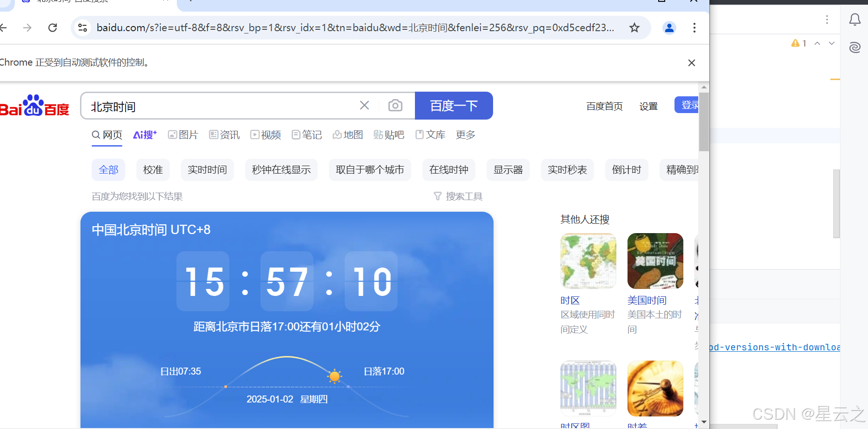Select the 显示器 filter chip
This screenshot has height=429, width=868.
[508, 170]
